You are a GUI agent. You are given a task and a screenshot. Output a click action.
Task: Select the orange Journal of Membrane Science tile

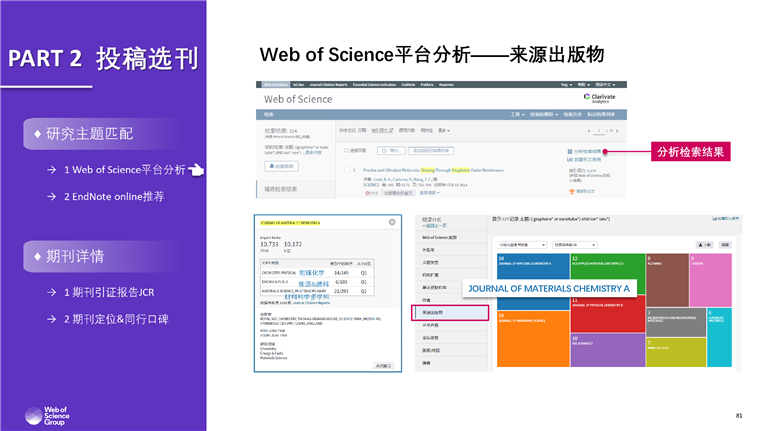533,339
